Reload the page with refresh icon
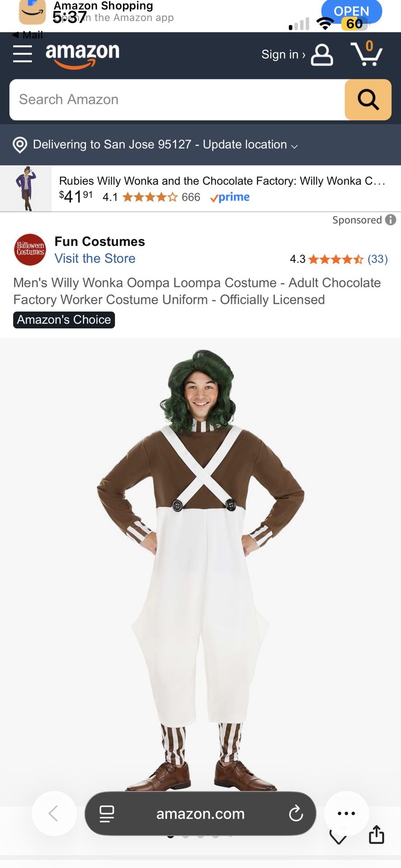401x868 pixels. [x=296, y=813]
